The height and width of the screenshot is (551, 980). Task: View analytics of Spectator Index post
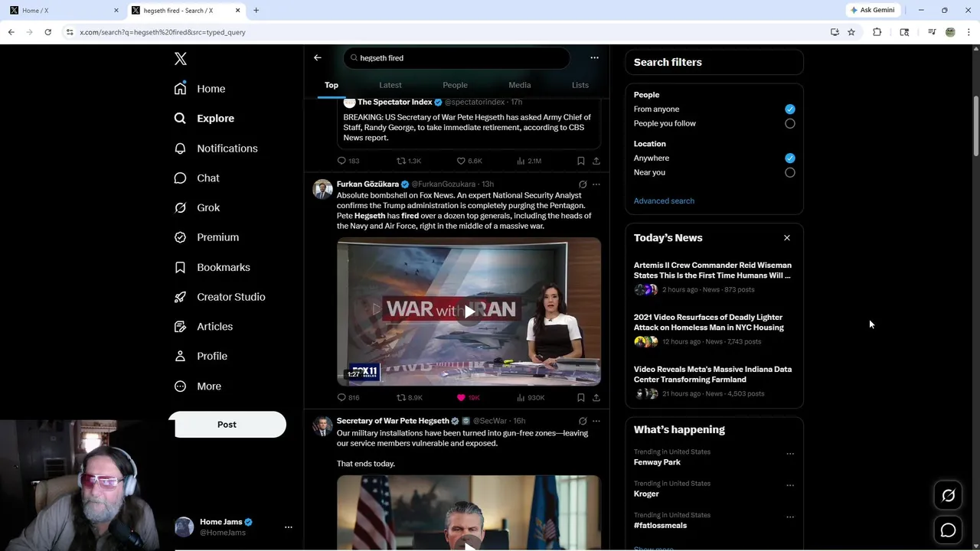coord(529,161)
